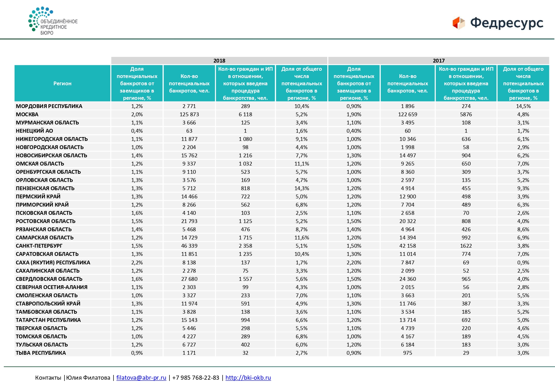Select the ПРИМОРСКИЙ КРАЙ row label

[42, 205]
